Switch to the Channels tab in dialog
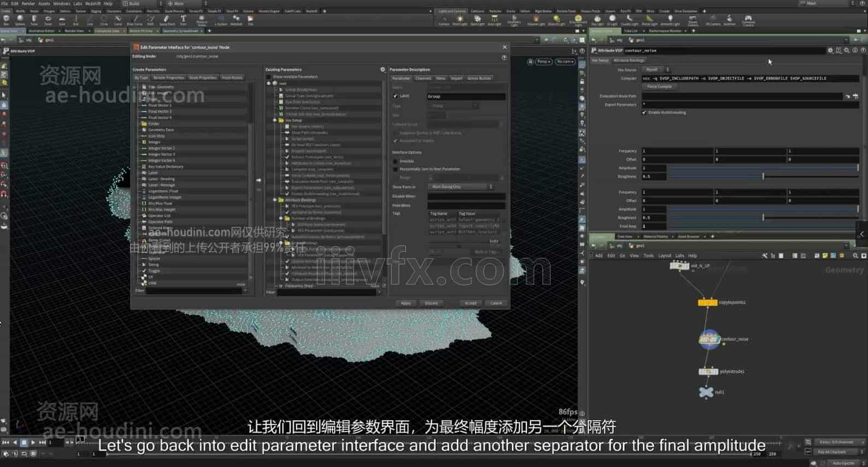Viewport: 868px width, 467px height. (423, 78)
